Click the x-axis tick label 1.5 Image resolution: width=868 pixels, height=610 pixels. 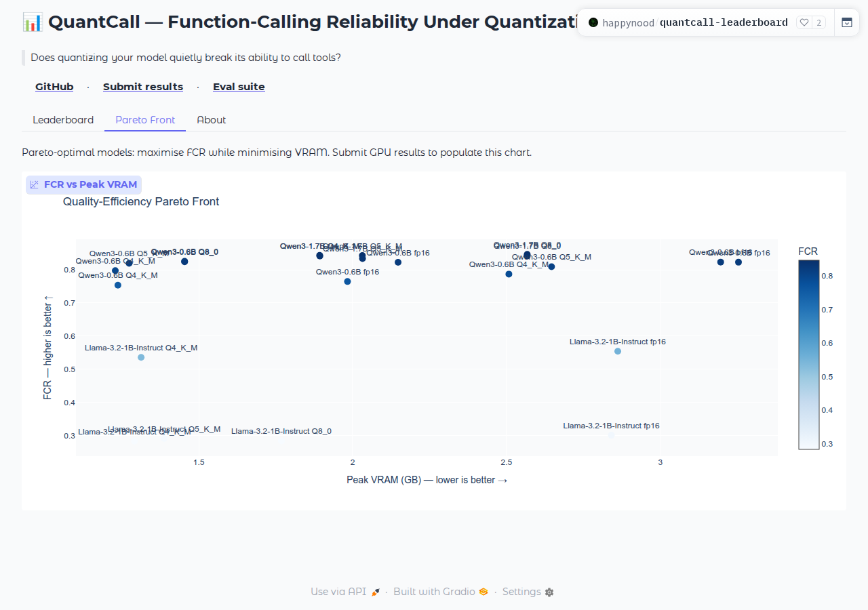(x=199, y=462)
